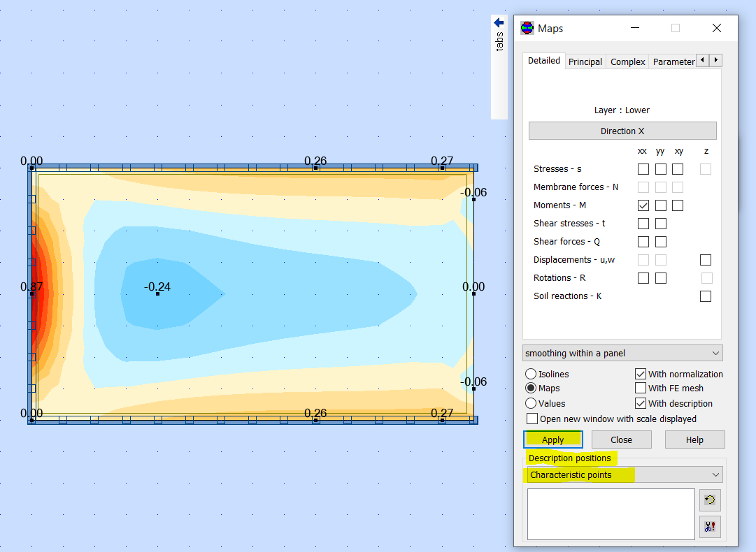Screen dimensions: 756x552
Task: Select the Values display mode
Action: [529, 403]
